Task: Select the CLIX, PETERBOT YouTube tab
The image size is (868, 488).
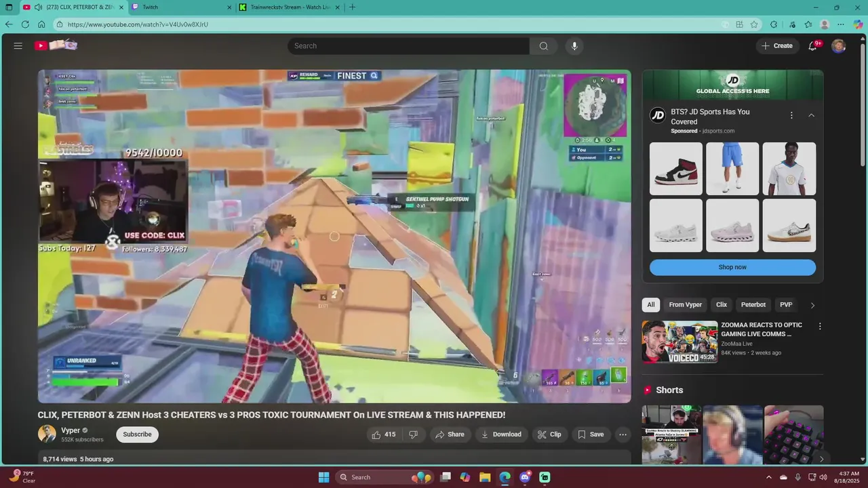Action: pyautogui.click(x=73, y=7)
